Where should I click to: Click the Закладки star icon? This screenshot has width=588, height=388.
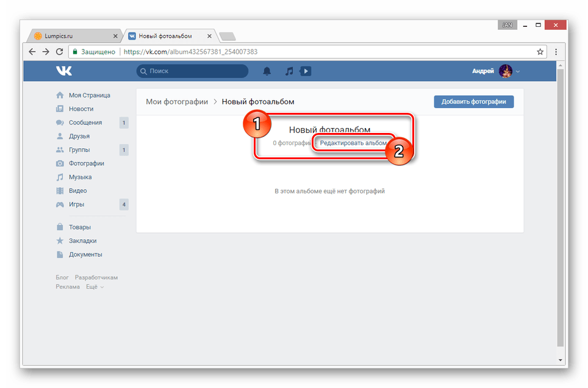coord(60,241)
